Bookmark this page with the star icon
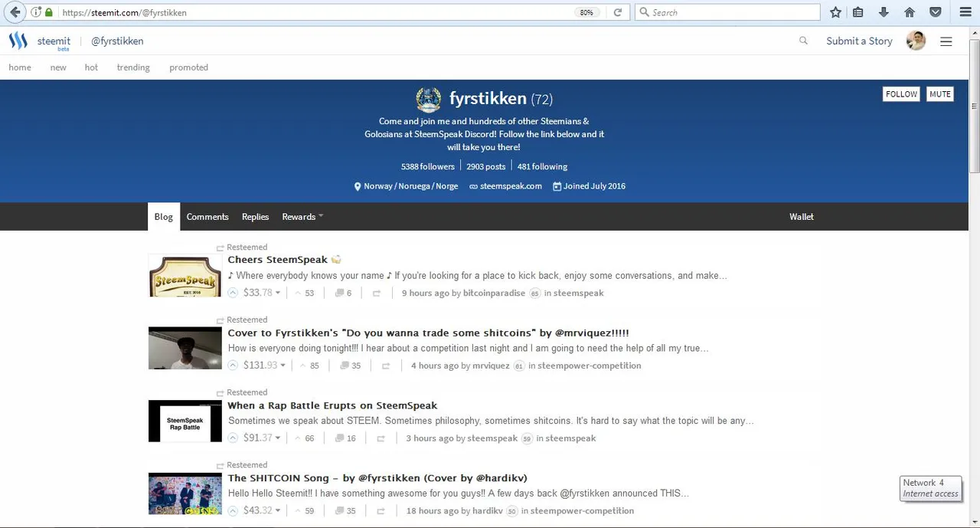 [x=835, y=12]
